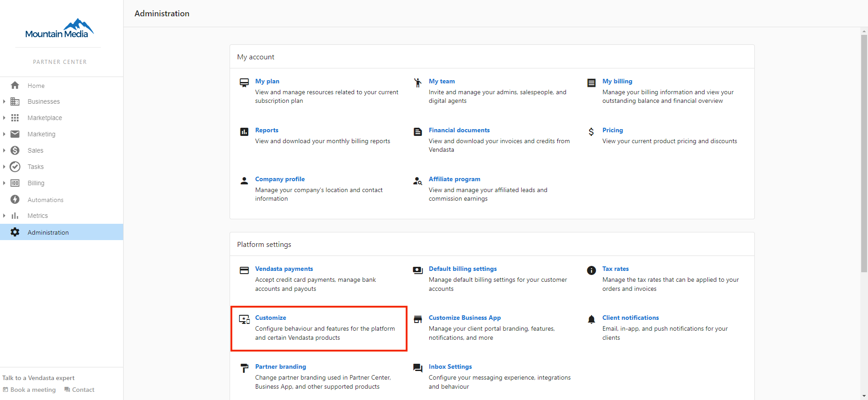Screen dimensions: 868x400
Task: Click the Pricing dollar sign icon
Action: click(591, 132)
